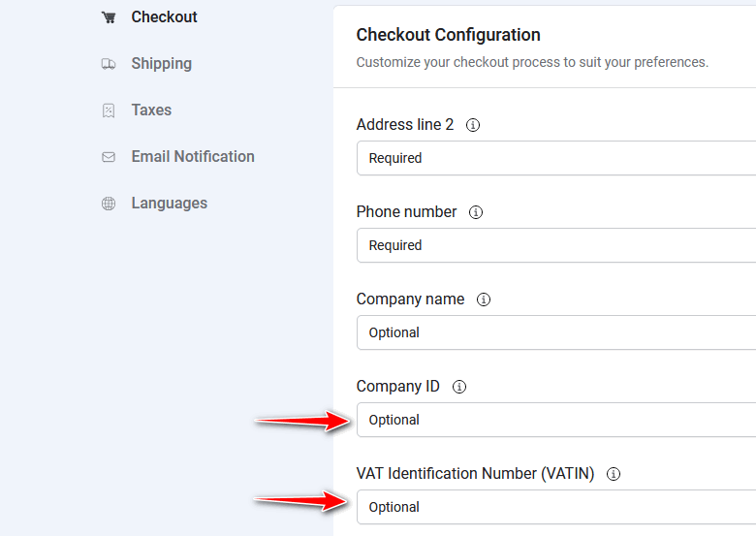Image resolution: width=756 pixels, height=536 pixels.
Task: Go to Shipping settings
Action: coord(161,64)
